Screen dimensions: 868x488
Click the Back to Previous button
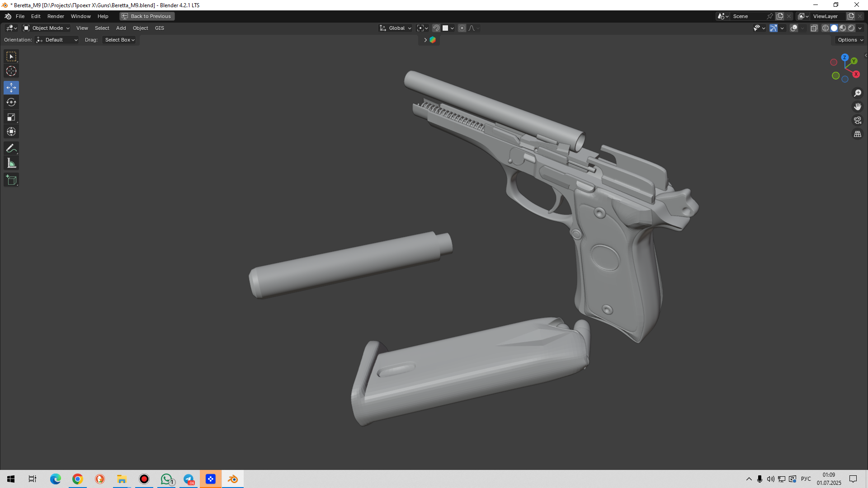pos(147,16)
